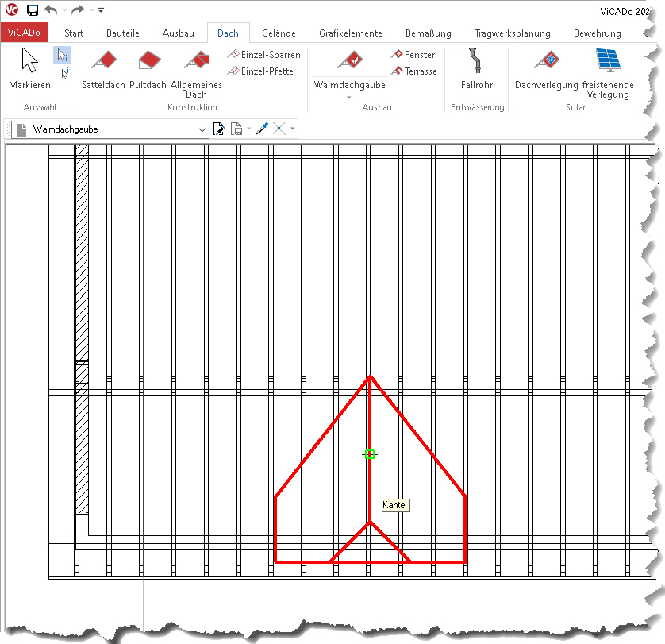This screenshot has height=644, width=665.
Task: Choose the Einzel-Sparren tool
Action: 263,54
